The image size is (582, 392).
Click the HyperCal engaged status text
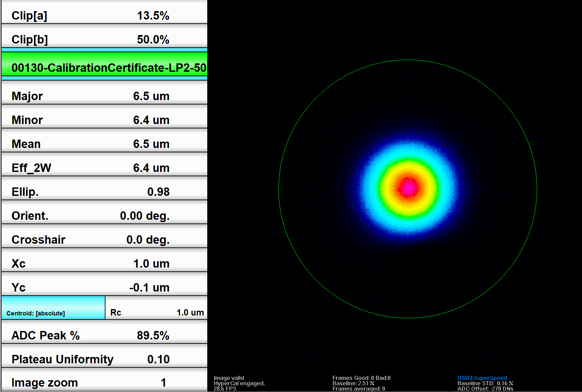click(239, 383)
